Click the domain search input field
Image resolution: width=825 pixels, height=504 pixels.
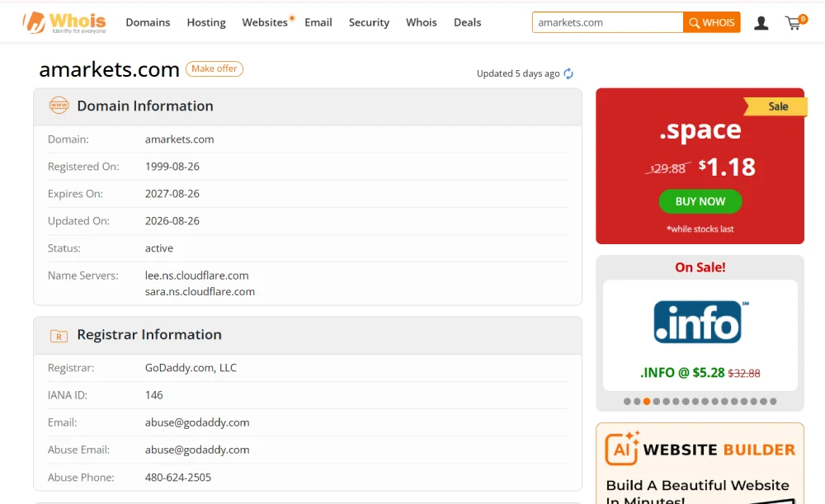(608, 22)
